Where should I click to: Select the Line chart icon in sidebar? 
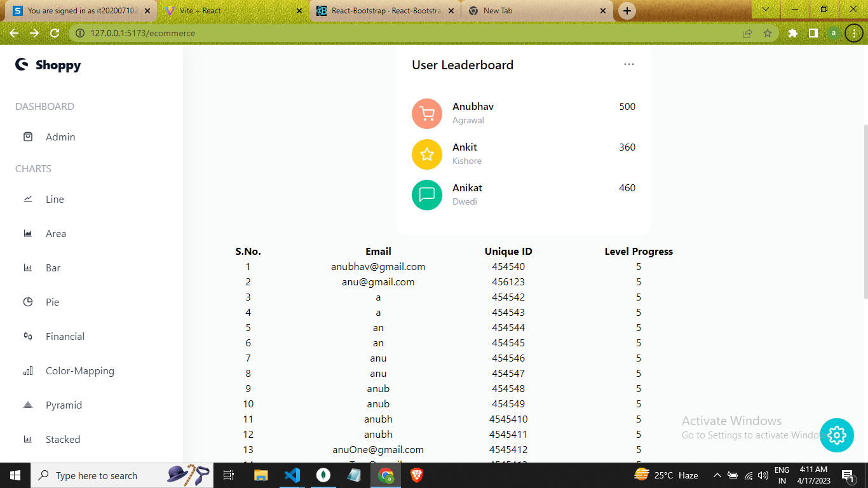pyautogui.click(x=28, y=199)
